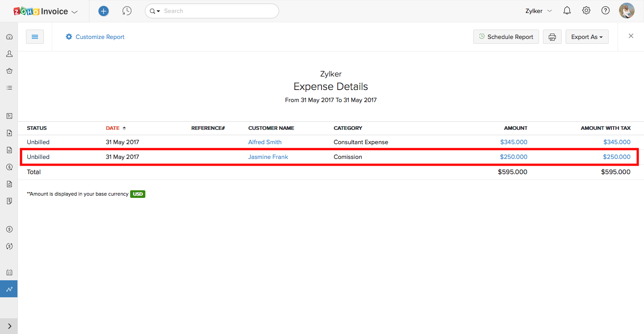Viewport: 644px width, 334px height.
Task: Sort by the Date column header
Action: 113,128
